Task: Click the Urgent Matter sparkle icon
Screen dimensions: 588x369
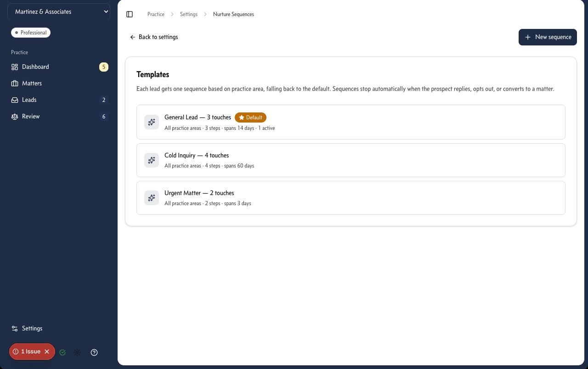Action: click(152, 198)
